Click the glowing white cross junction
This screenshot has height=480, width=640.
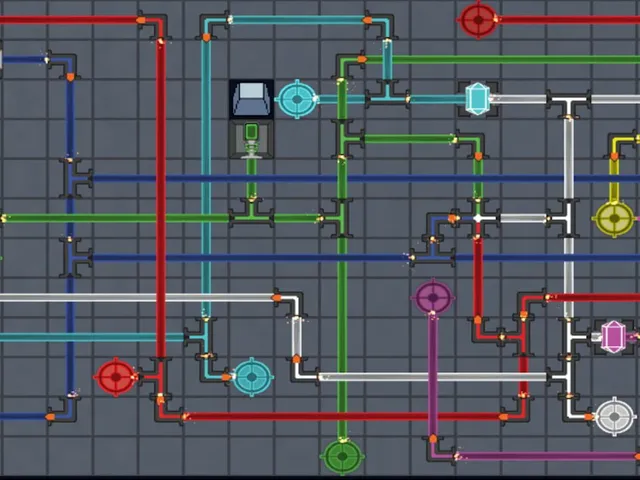click(478, 218)
